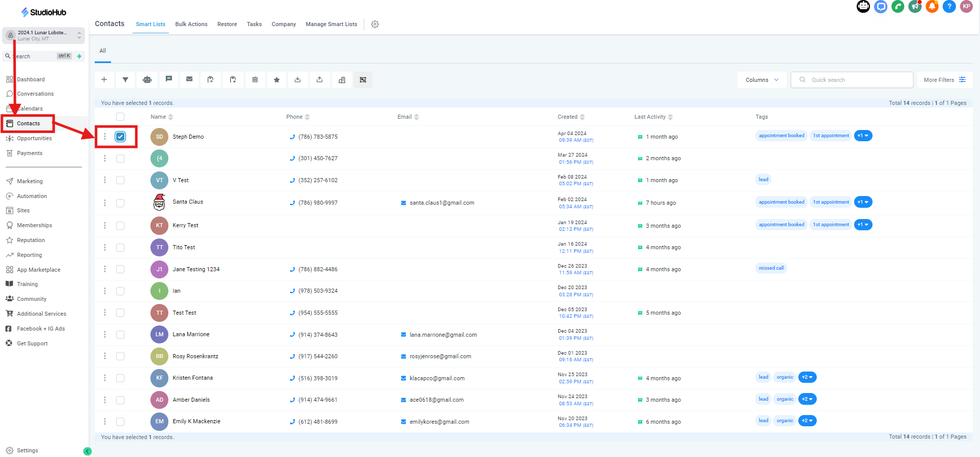Viewport: 980px width, 457px height.
Task: Open the megaphone announcements icon
Action: pyautogui.click(x=915, y=7)
